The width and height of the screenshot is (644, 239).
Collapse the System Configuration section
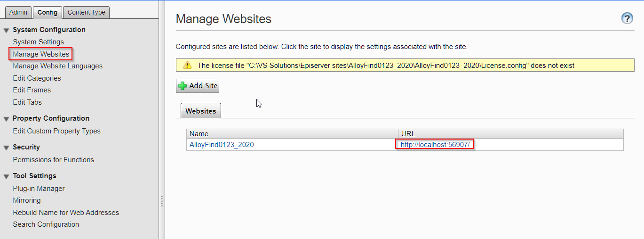tap(6, 30)
